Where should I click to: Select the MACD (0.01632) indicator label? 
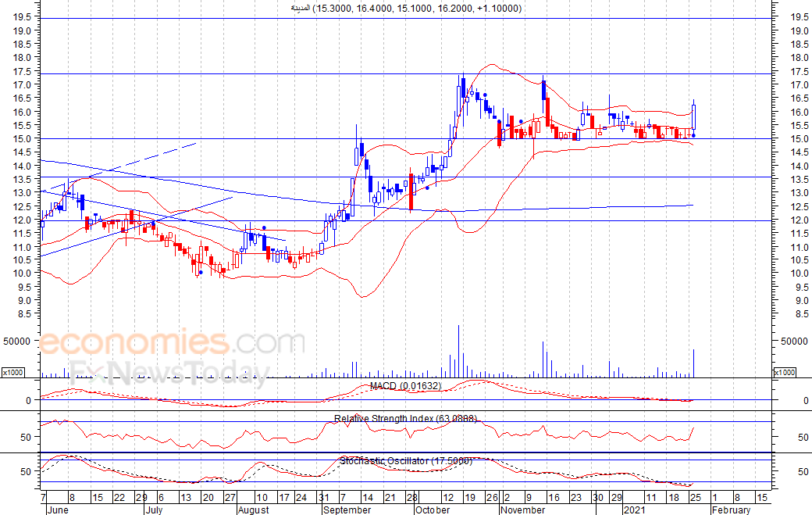(x=405, y=386)
